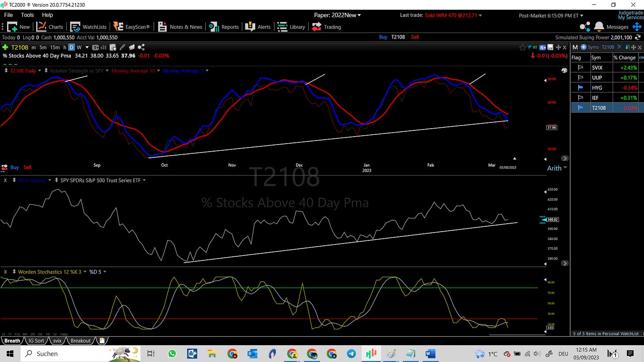Image resolution: width=644 pixels, height=362 pixels.
Task: Open the add indicator table icon
Action: [113, 47]
